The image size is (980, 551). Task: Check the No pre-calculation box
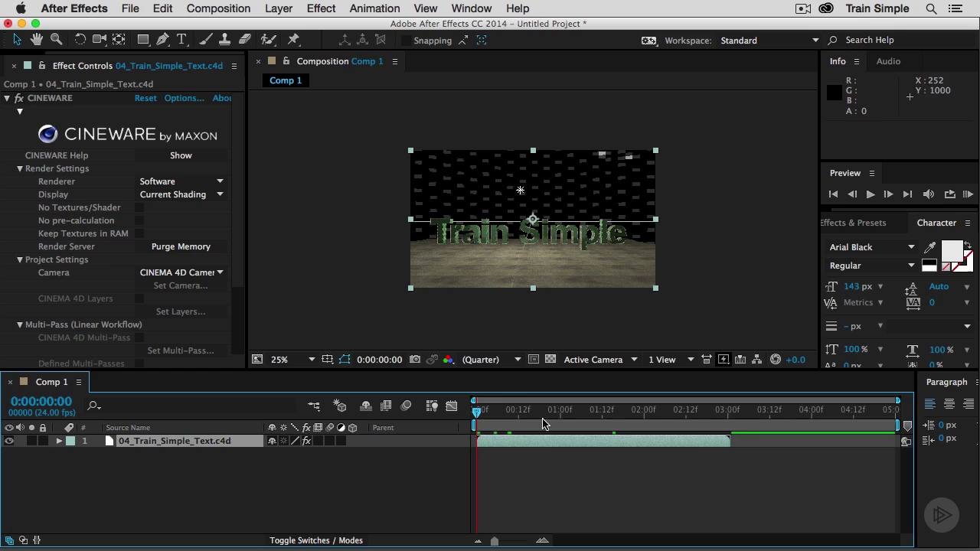click(x=139, y=220)
